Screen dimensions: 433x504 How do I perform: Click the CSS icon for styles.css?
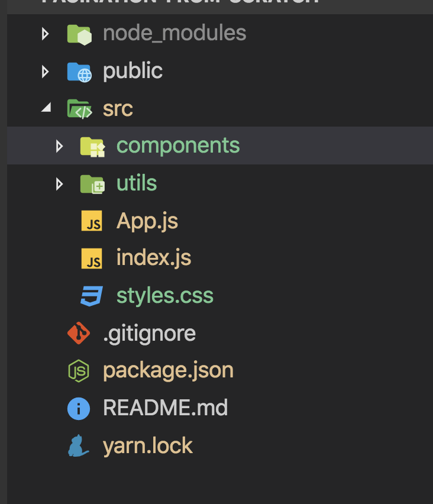[x=92, y=295]
